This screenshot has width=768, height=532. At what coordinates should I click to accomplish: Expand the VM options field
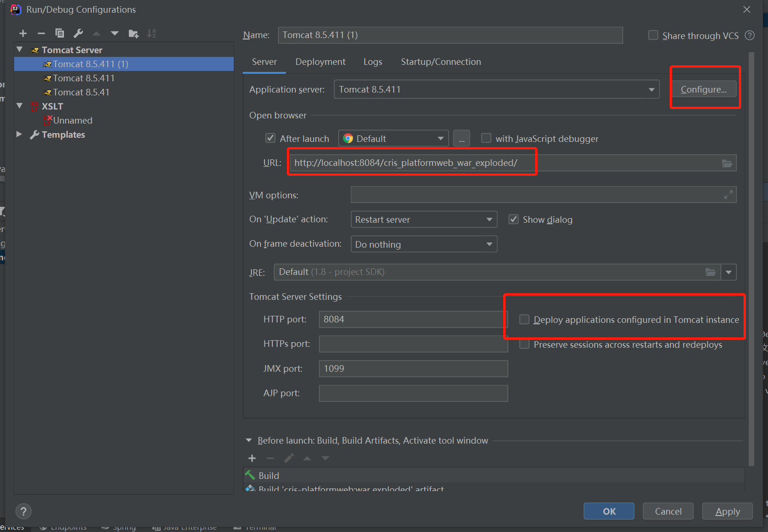[x=728, y=195]
